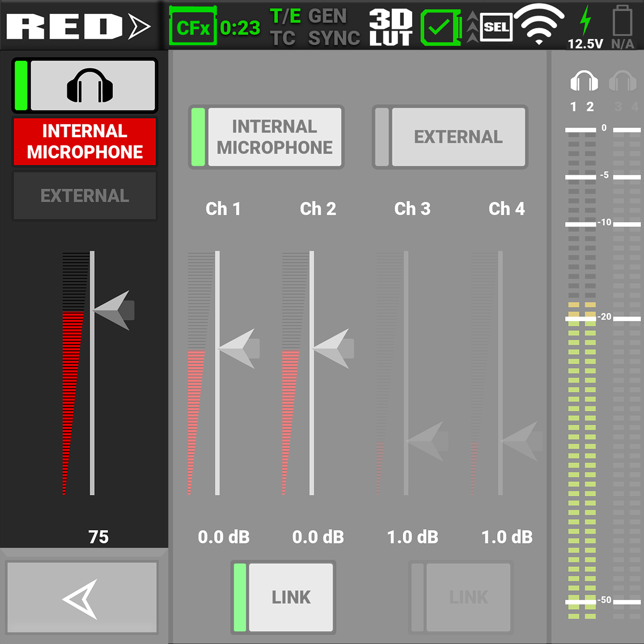
Task: Click headphone icon above meters 1 2
Action: click(x=583, y=81)
